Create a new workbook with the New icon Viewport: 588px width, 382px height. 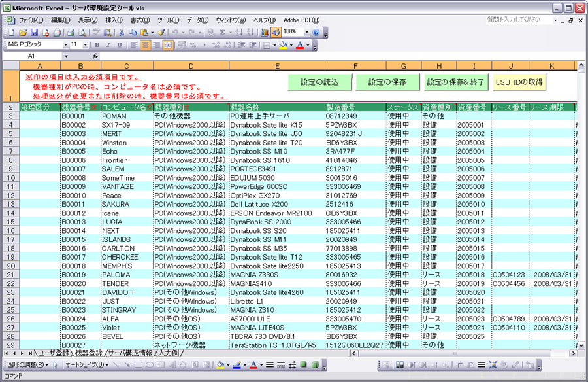11,32
